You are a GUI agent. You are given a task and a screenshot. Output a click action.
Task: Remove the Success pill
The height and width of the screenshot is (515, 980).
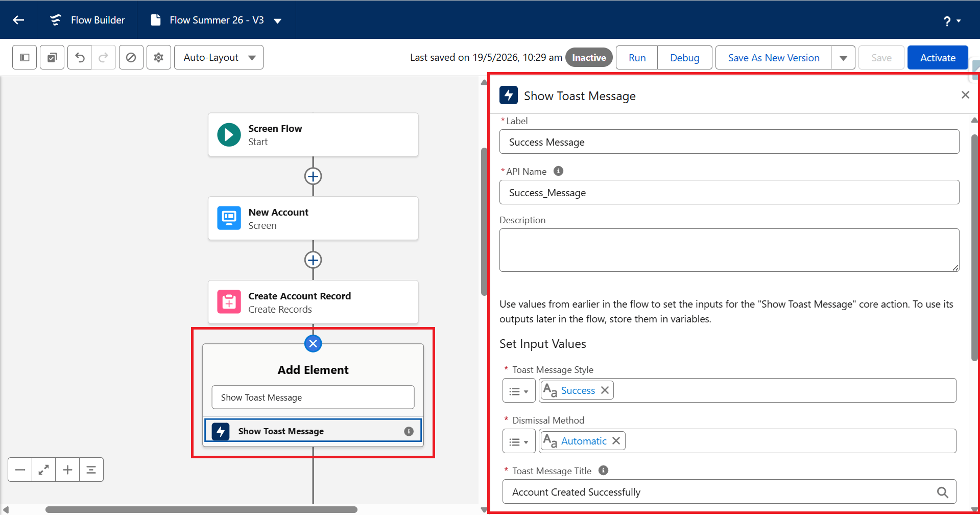coord(605,390)
